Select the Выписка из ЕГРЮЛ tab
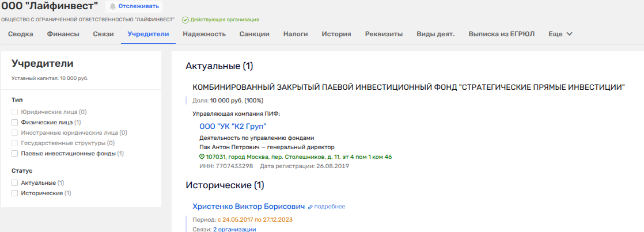The height and width of the screenshot is (232, 644). click(501, 34)
